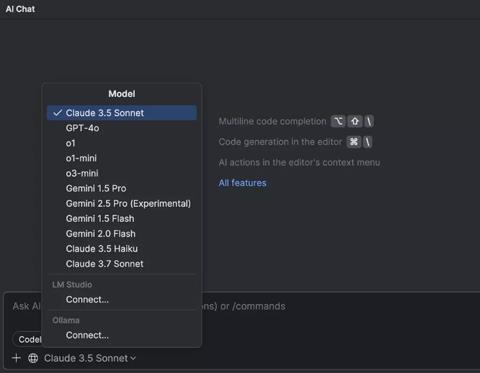Click the globe web search icon
Viewport: 480px width, 373px height.
[x=33, y=358]
